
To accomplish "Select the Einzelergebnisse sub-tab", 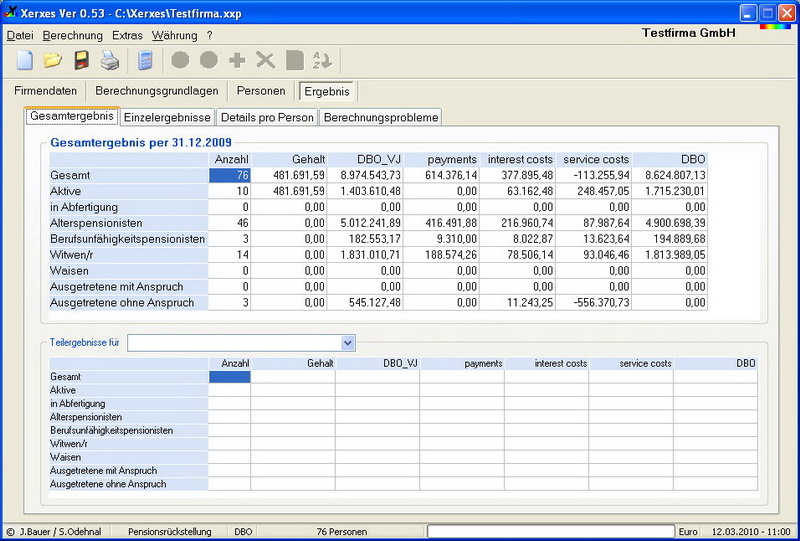I will coord(167,117).
